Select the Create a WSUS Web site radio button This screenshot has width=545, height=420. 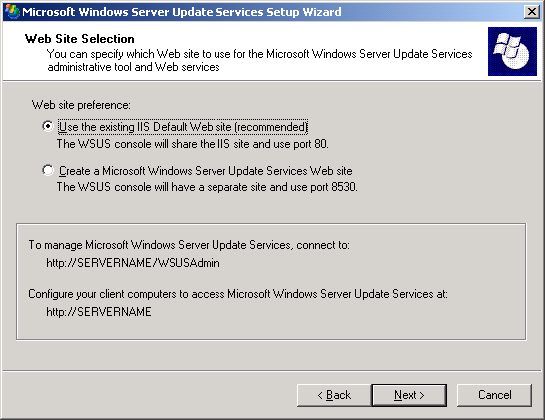(48, 170)
